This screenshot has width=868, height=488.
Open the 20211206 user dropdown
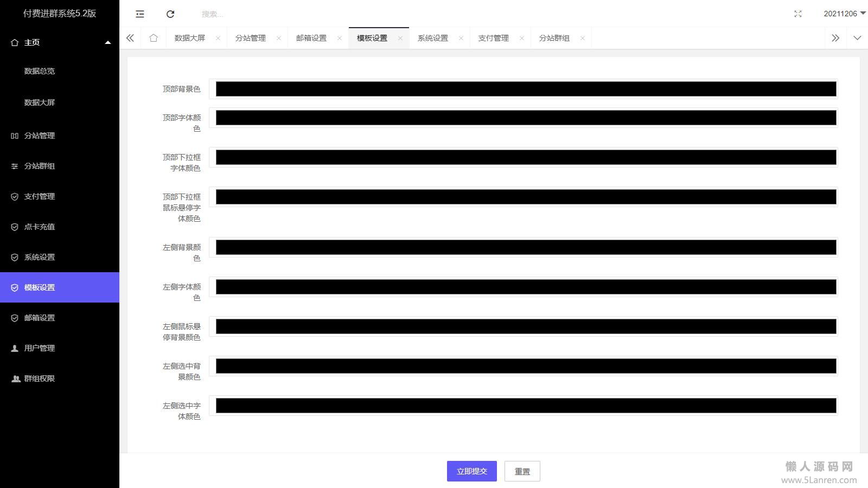845,14
